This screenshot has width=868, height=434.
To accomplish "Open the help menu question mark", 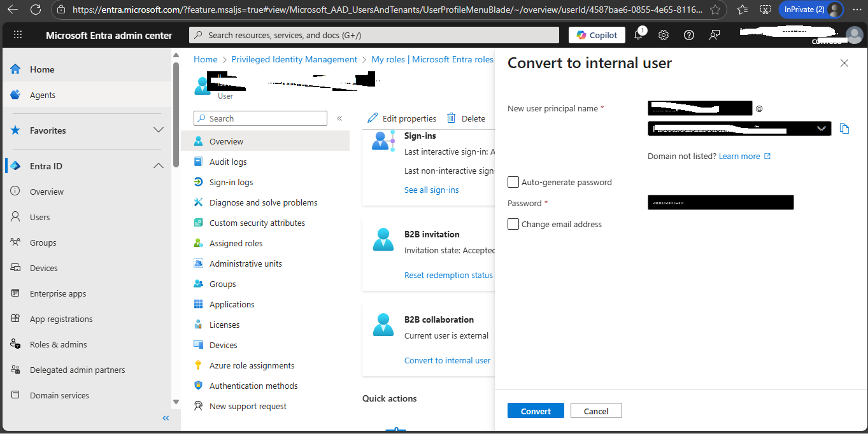I will coord(689,35).
